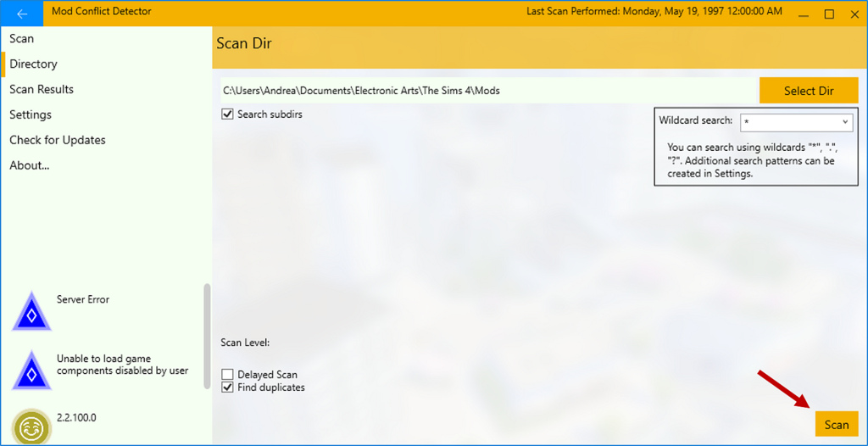Click the game components warning triangle icon
This screenshot has width=868, height=446.
click(31, 370)
